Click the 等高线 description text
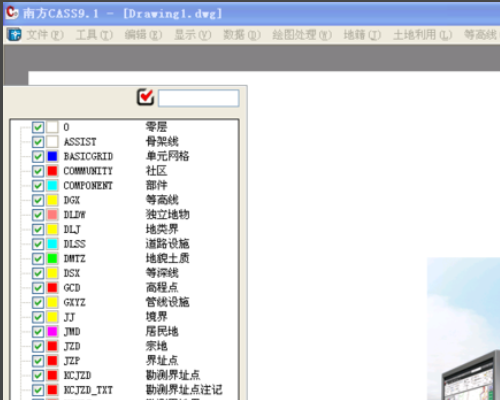 [x=162, y=200]
